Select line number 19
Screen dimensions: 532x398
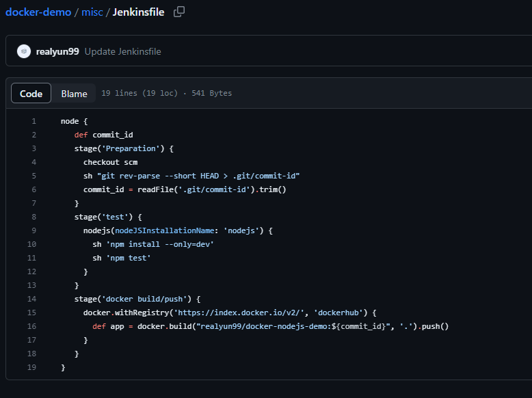[31, 367]
